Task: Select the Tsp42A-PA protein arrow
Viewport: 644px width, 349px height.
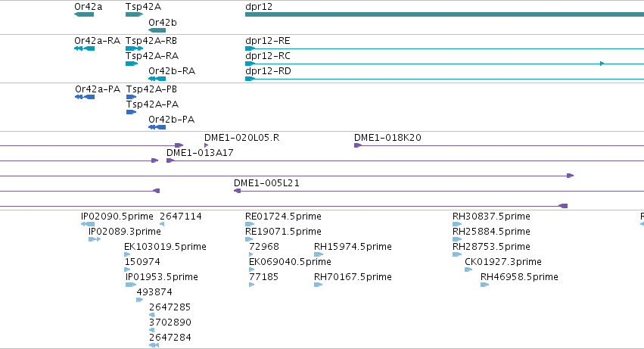Action: [x=131, y=112]
